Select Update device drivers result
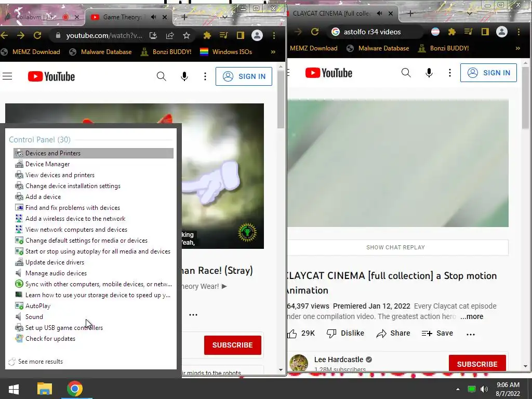532x399 pixels. pyautogui.click(x=55, y=262)
